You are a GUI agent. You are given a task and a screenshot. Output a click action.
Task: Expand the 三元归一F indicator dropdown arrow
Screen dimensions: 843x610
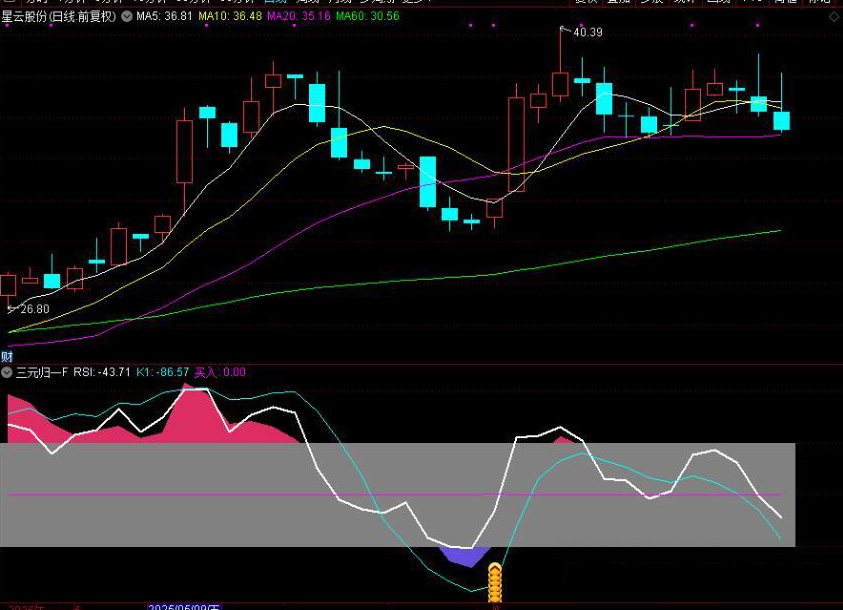[7, 372]
